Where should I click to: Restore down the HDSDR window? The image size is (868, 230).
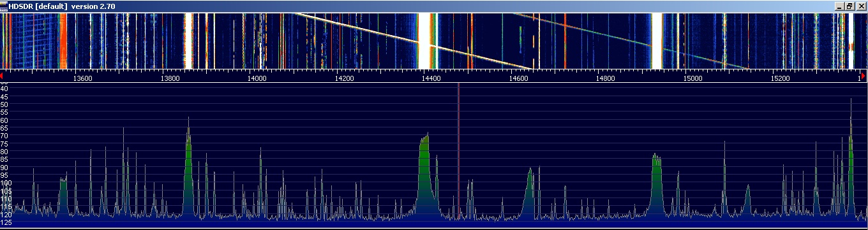point(850,6)
